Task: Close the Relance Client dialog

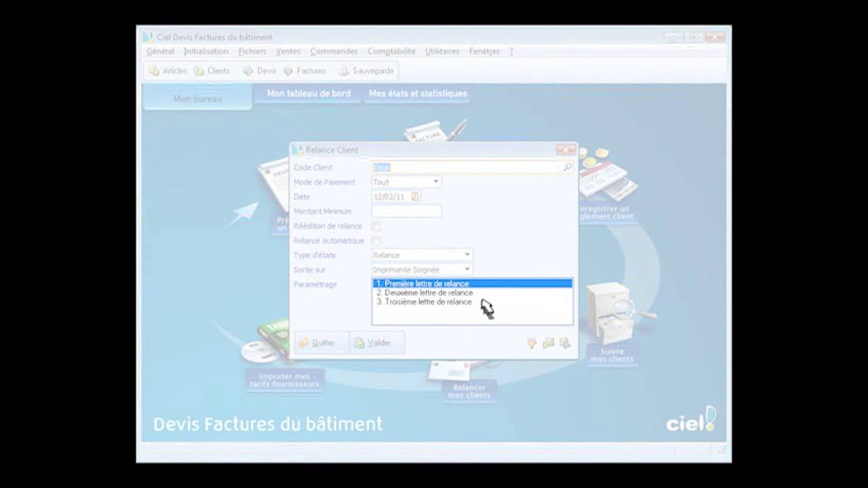Action: click(x=566, y=150)
